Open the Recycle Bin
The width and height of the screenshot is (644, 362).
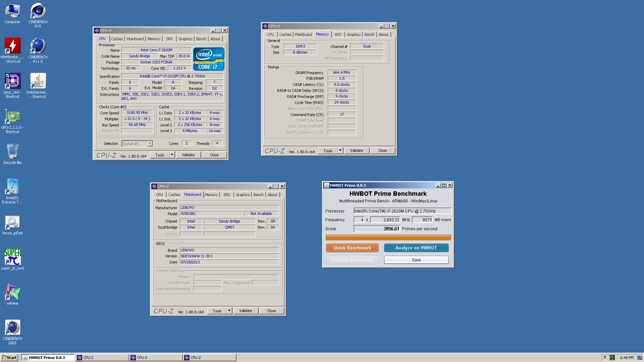coord(12,154)
